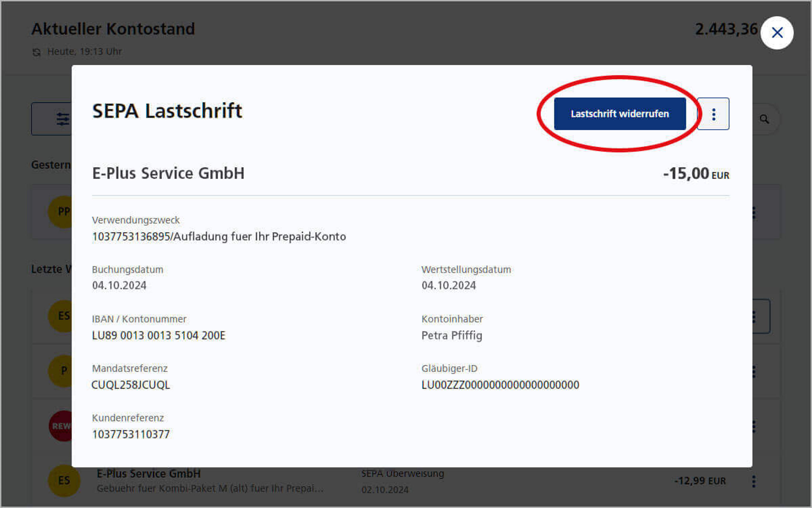Image resolution: width=812 pixels, height=508 pixels.
Task: Click the SEPA Überweisung label in the bottom row
Action: click(x=403, y=473)
